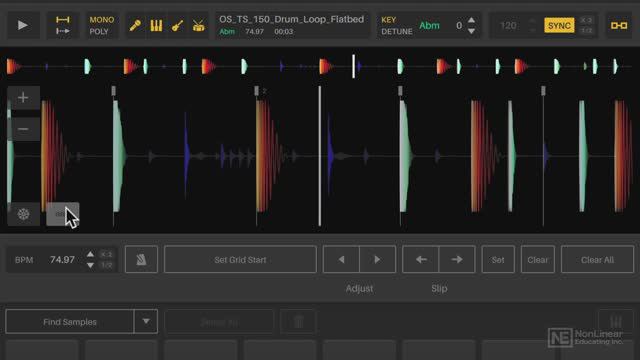The image size is (640, 360).
Task: Click the button under the mouse cursor
Action: (62, 214)
